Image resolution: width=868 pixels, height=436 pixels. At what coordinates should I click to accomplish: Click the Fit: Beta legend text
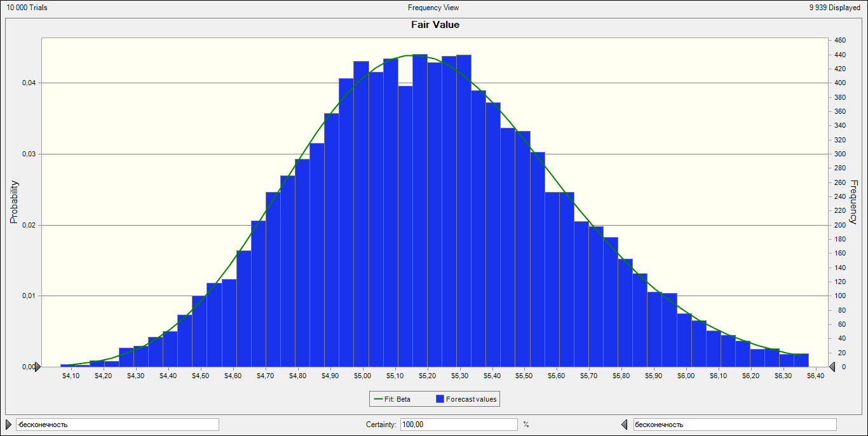point(397,399)
